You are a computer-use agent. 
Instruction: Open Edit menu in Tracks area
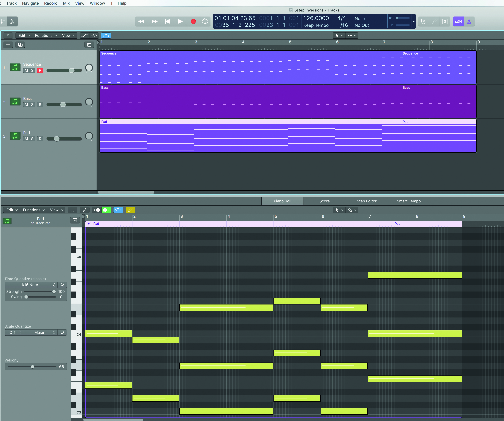24,36
